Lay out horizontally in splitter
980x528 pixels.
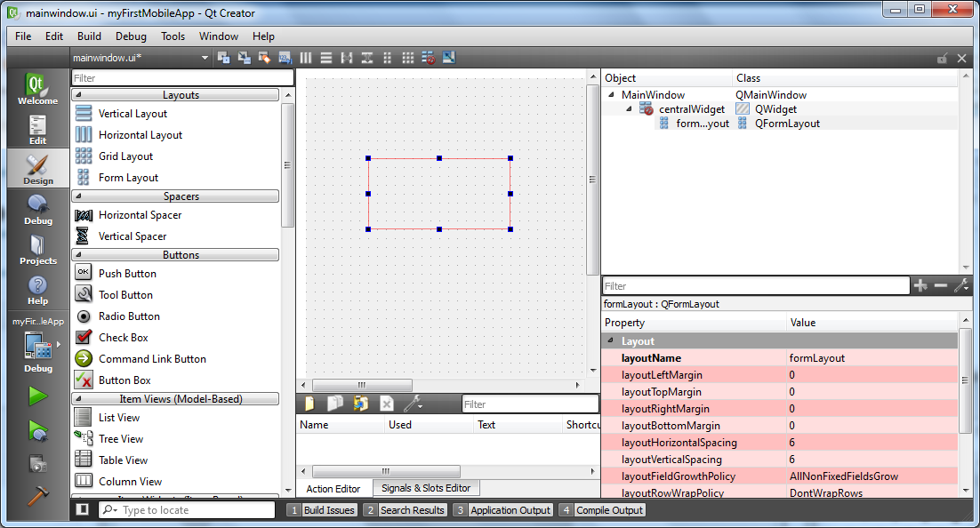[347, 58]
